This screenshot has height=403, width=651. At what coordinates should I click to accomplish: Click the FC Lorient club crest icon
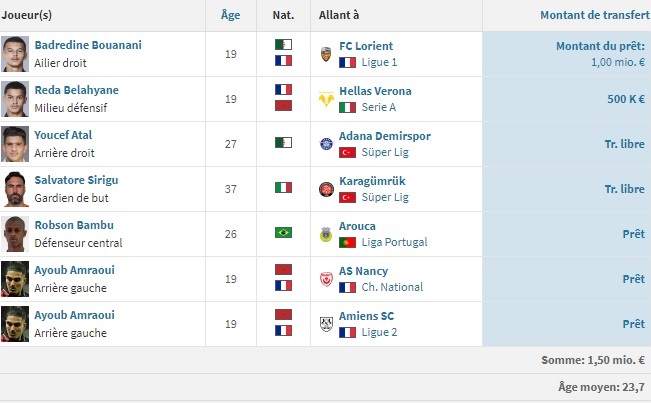pos(326,54)
